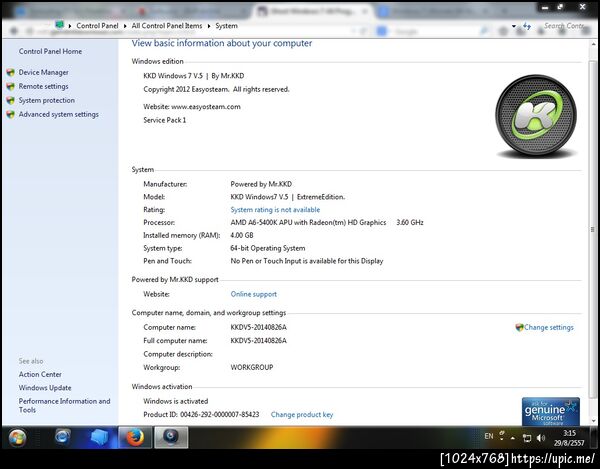Click the Change settings shield icon
600x469 pixels.
[x=519, y=327]
